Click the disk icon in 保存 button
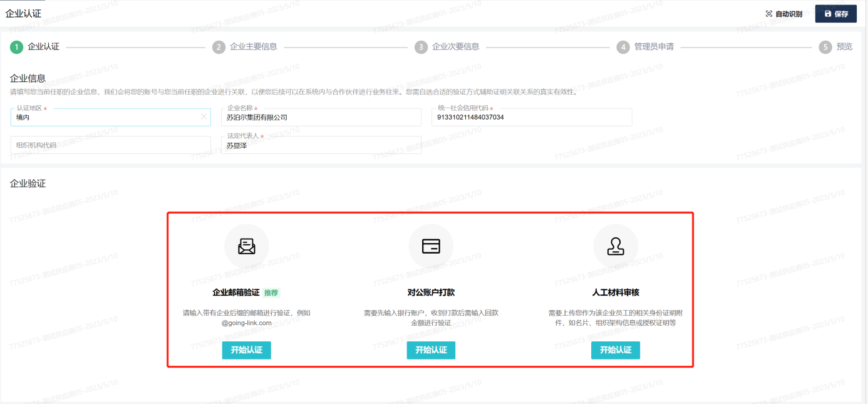This screenshot has height=404, width=868. [827, 14]
